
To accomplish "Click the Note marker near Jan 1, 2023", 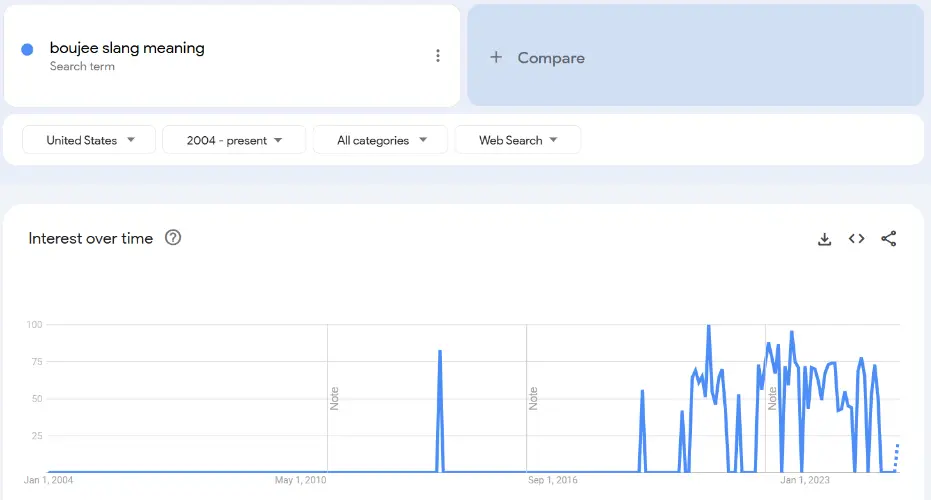I will click(x=772, y=398).
